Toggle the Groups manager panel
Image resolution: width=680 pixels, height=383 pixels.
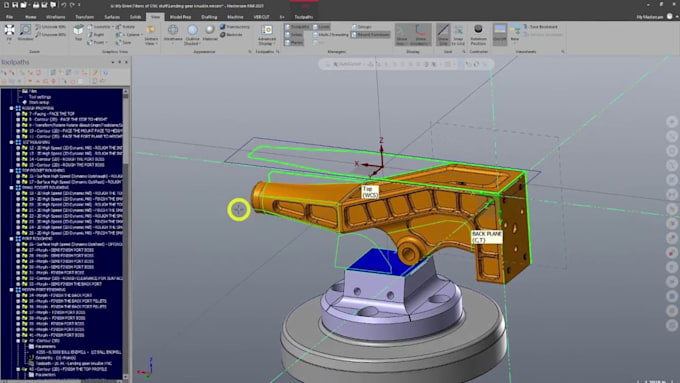(x=361, y=27)
